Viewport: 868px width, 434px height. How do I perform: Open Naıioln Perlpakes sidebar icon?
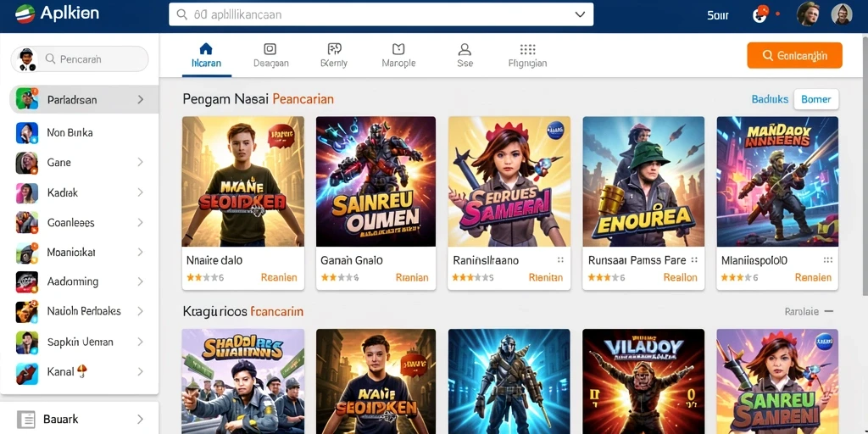[x=26, y=312]
